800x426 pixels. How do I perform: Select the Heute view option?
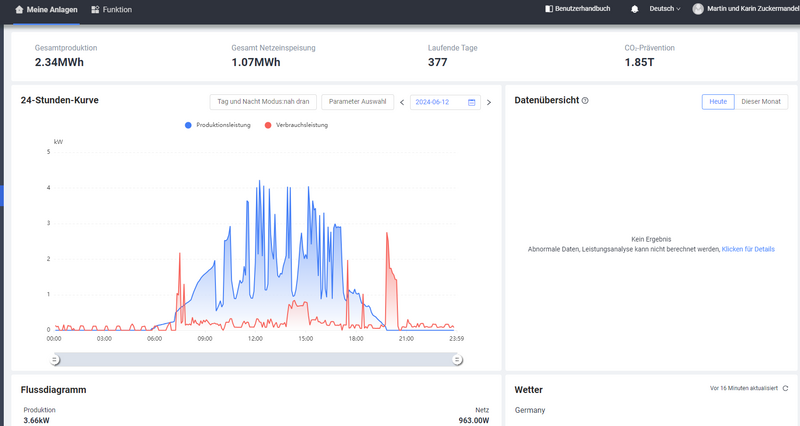click(717, 102)
